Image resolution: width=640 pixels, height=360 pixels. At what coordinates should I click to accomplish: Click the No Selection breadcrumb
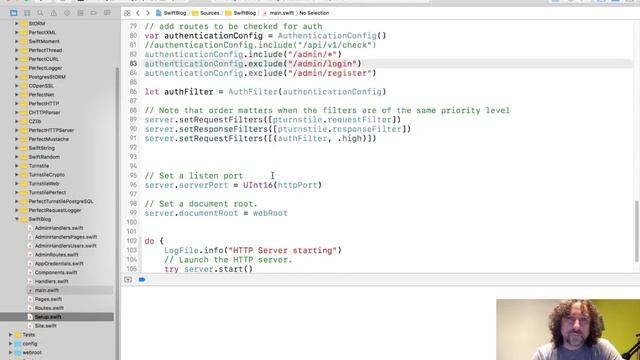pos(314,13)
